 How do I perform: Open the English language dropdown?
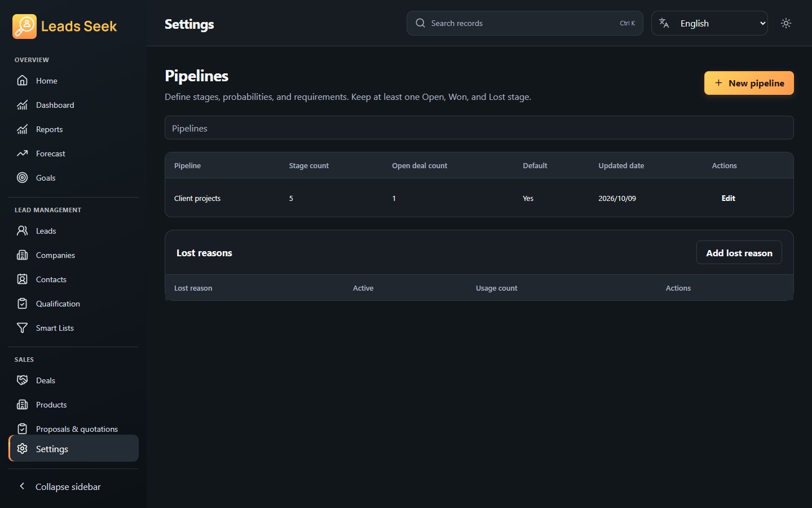point(709,23)
